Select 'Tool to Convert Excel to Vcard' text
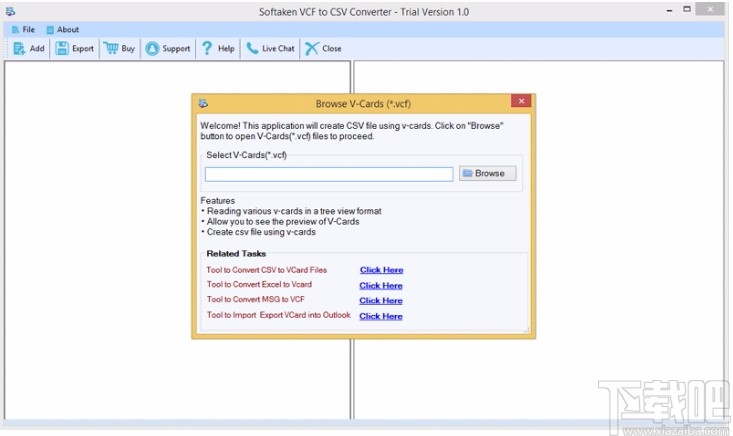 pyautogui.click(x=259, y=285)
